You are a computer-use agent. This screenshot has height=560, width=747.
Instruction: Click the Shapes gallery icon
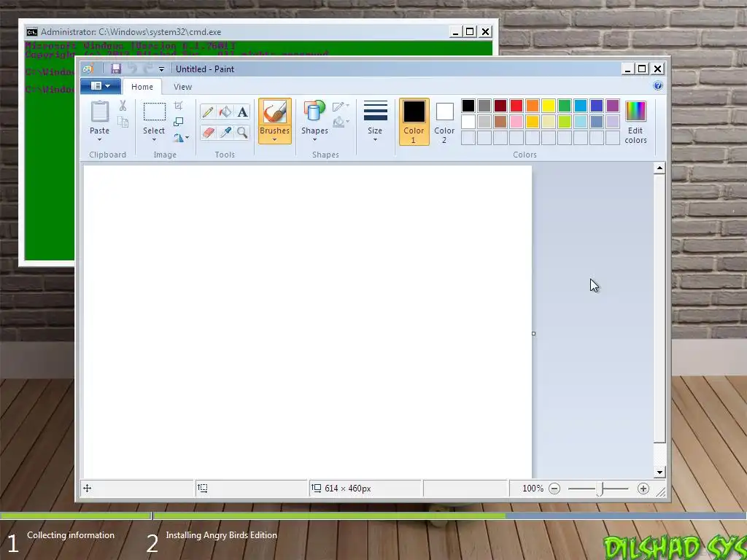(314, 112)
